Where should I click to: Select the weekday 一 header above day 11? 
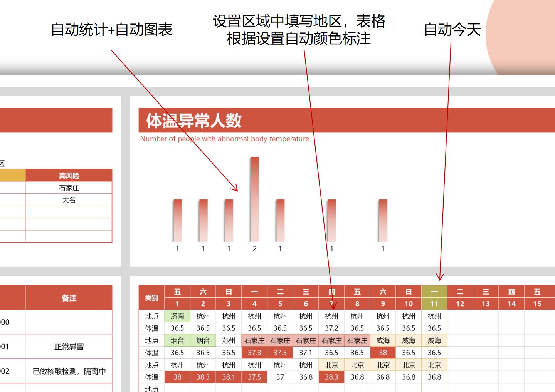[434, 291]
